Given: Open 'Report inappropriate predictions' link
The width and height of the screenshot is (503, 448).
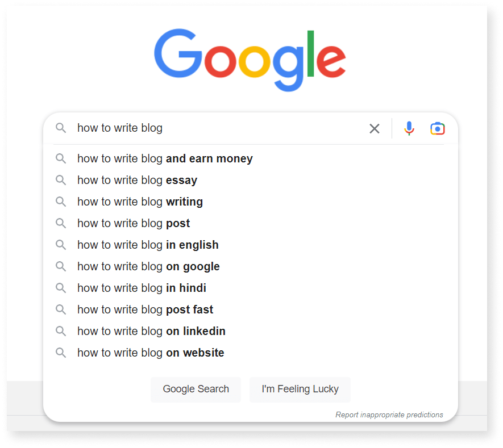Looking at the screenshot, I should click(x=389, y=414).
